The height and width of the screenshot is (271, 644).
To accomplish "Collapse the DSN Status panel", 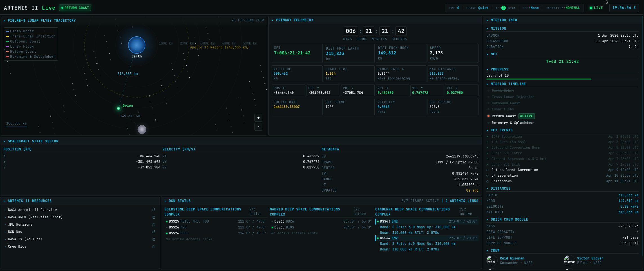I will (166, 201).
